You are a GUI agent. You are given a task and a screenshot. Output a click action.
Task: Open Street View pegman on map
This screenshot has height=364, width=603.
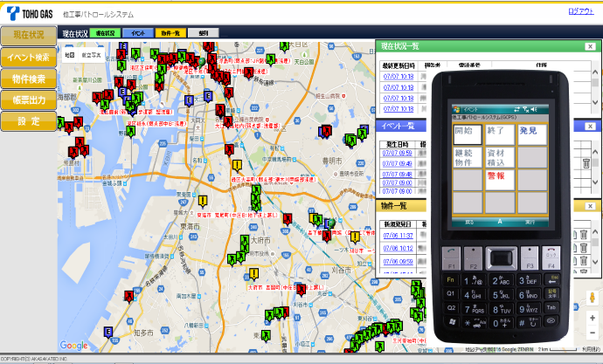593,298
